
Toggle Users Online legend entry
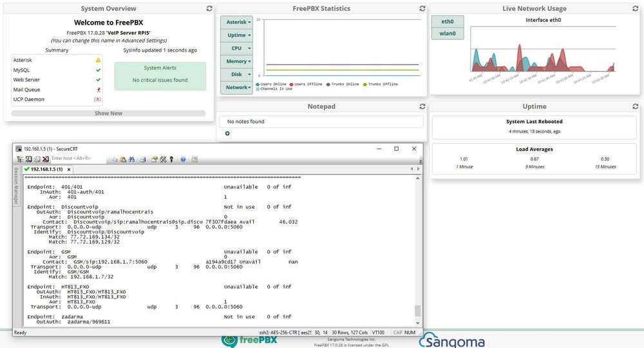coord(270,84)
